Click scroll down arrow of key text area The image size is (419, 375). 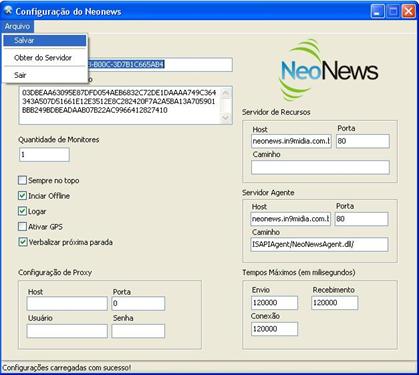click(226, 117)
